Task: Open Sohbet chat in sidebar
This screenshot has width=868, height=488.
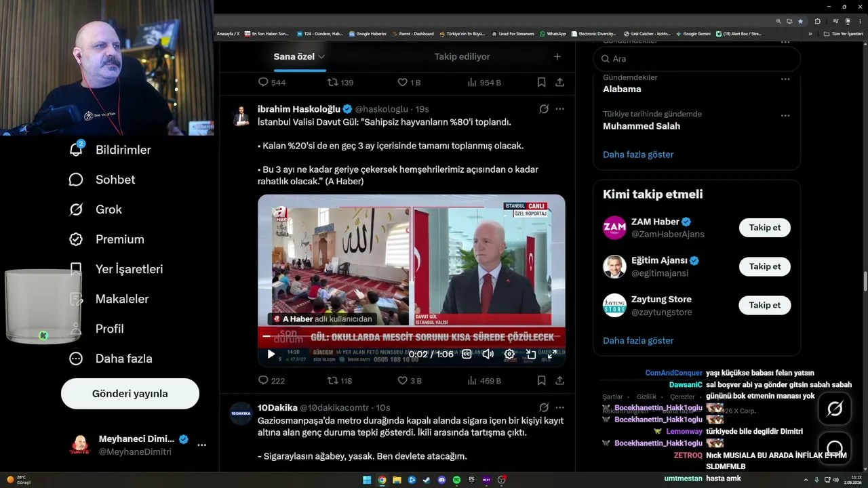Action: pos(102,180)
